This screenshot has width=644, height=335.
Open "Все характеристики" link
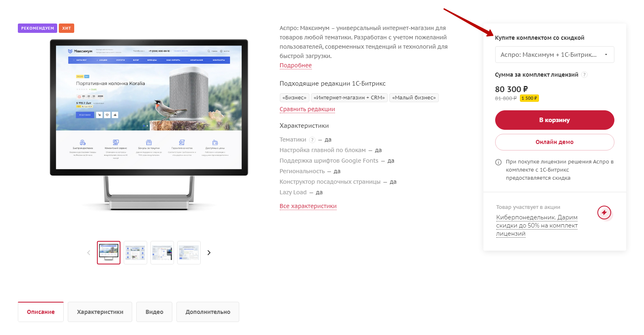[308, 206]
